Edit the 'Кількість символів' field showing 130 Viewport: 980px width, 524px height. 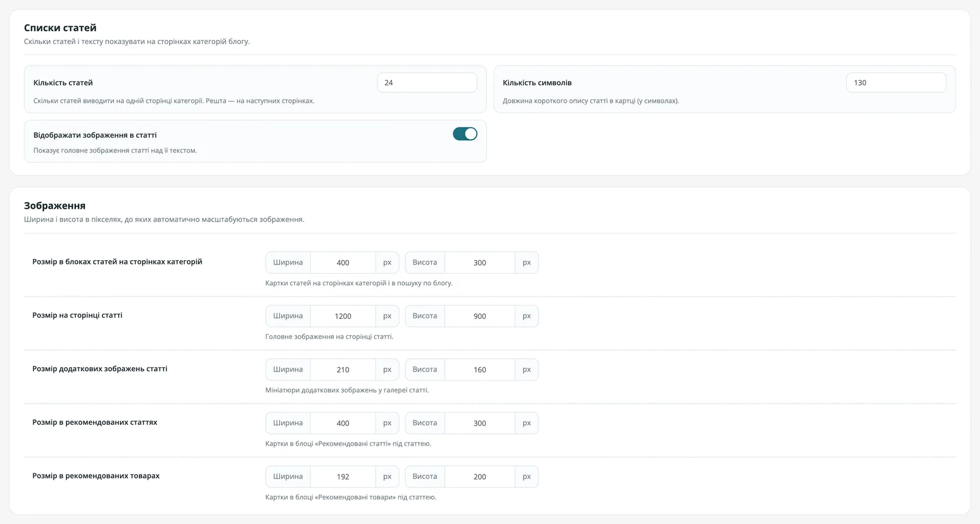coord(896,83)
